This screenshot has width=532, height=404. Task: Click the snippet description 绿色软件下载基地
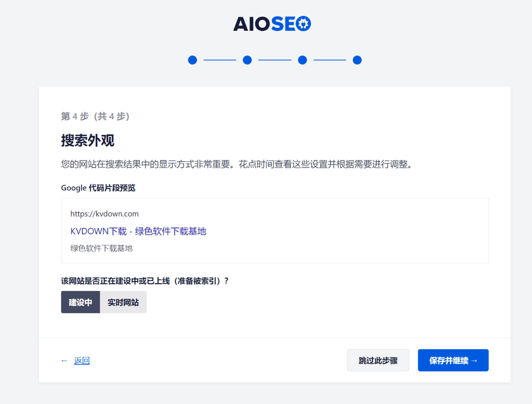(102, 248)
